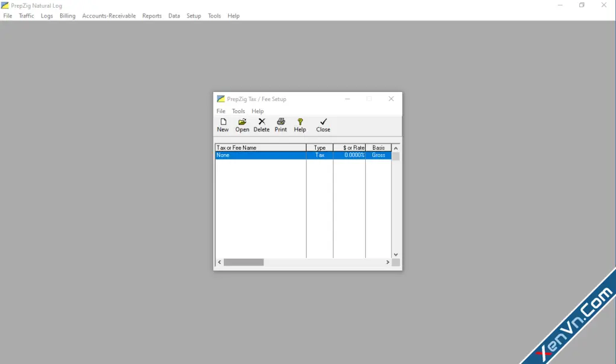The height and width of the screenshot is (364, 616).
Task: Open Help menu in Tax / Fee Setup
Action: click(x=257, y=111)
